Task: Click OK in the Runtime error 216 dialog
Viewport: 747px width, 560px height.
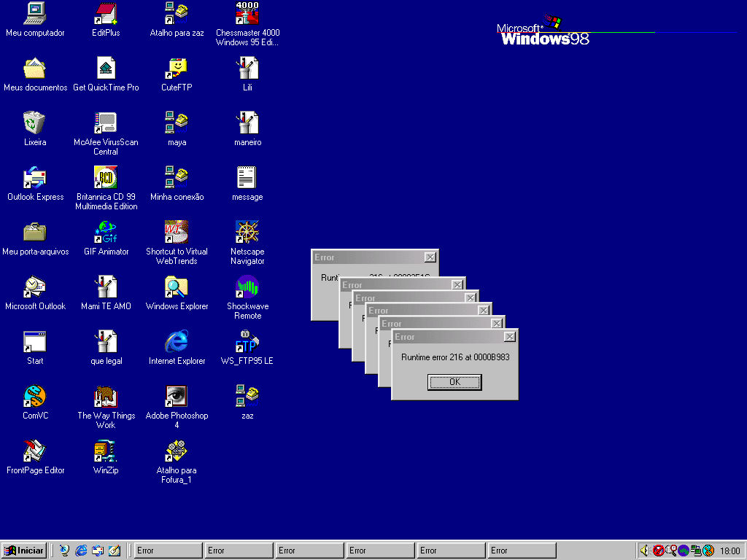Action: point(454,382)
